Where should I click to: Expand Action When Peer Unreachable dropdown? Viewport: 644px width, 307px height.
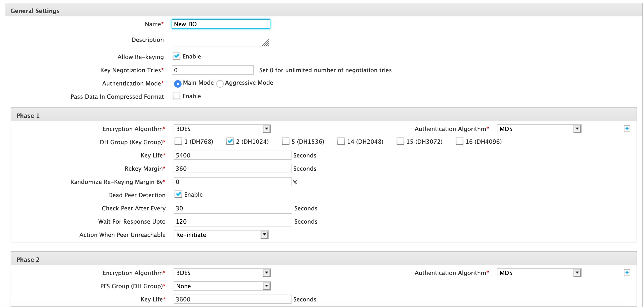[221, 235]
